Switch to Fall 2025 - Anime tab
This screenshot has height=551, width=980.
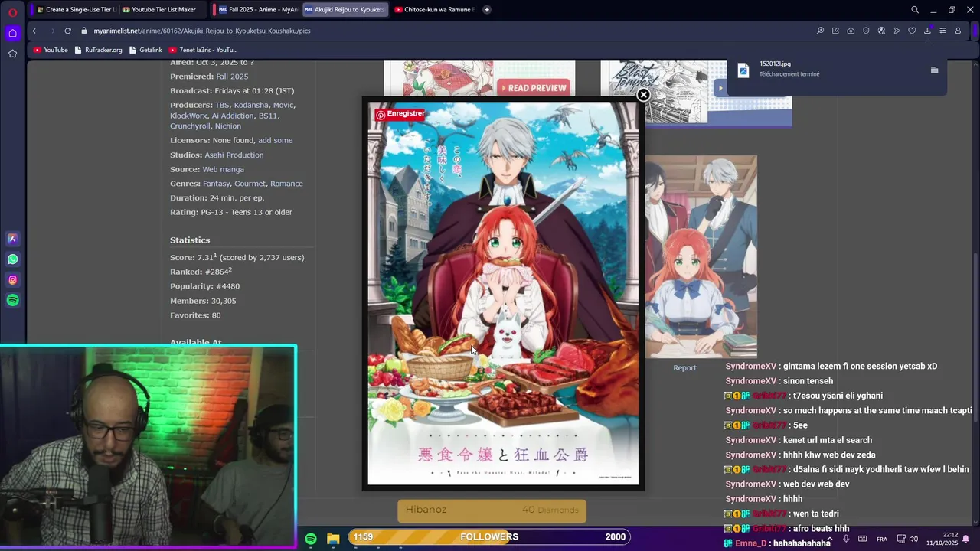pyautogui.click(x=257, y=10)
